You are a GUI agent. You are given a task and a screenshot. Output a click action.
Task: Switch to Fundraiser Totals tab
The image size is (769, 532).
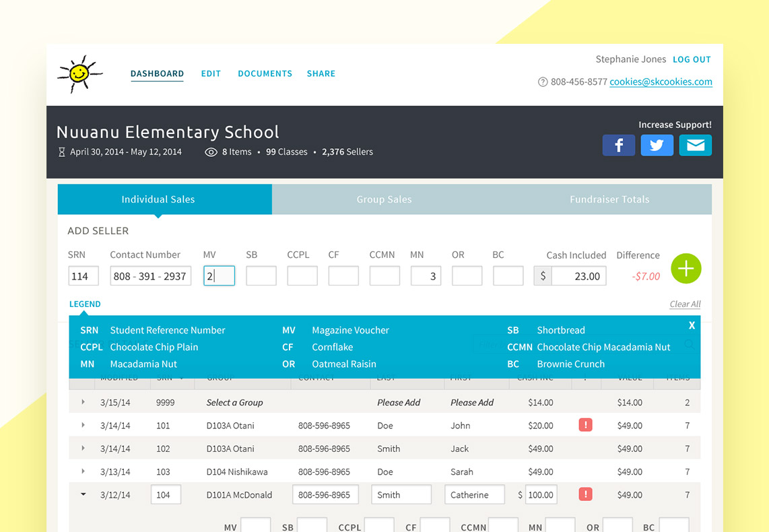(x=609, y=199)
